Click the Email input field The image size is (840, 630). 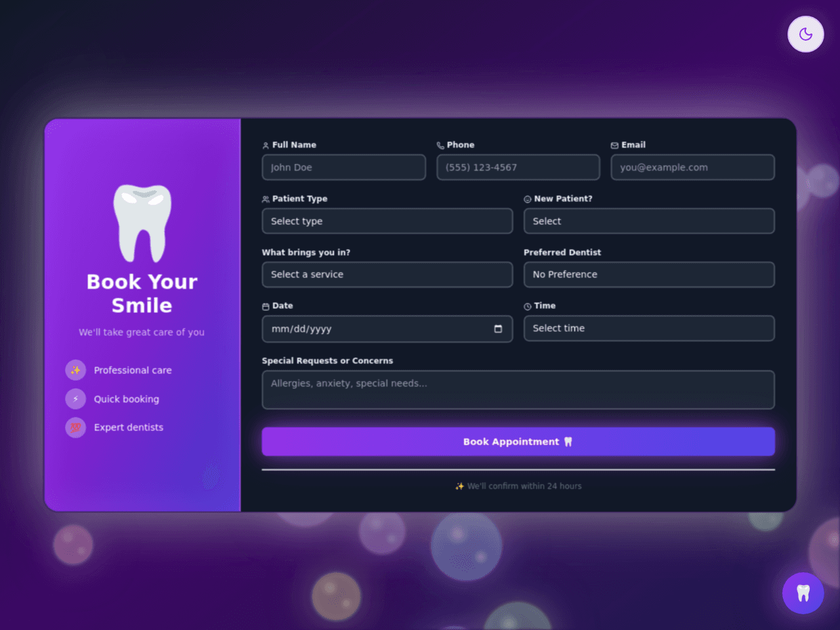click(x=693, y=167)
